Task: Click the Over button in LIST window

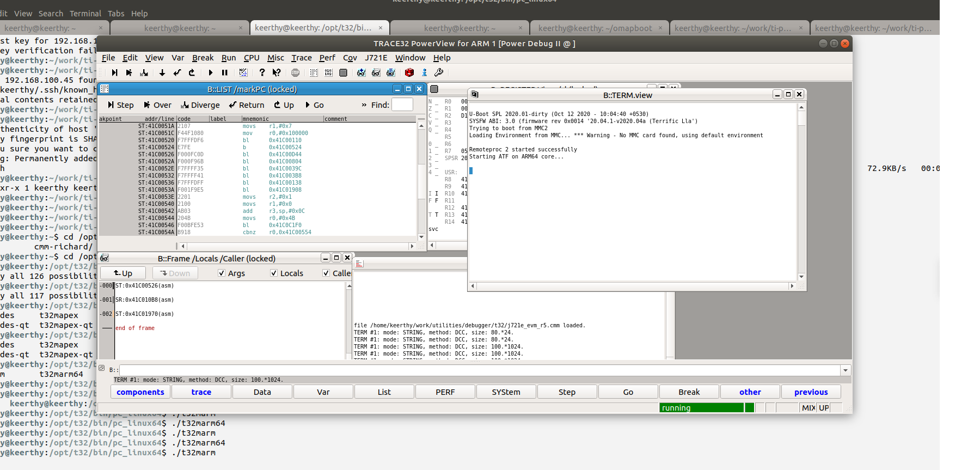Action: [157, 105]
